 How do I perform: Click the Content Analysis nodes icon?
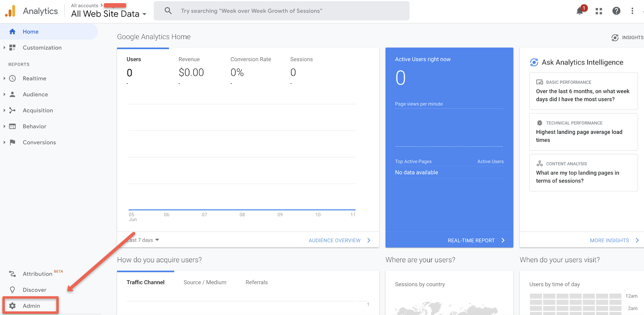click(x=540, y=164)
